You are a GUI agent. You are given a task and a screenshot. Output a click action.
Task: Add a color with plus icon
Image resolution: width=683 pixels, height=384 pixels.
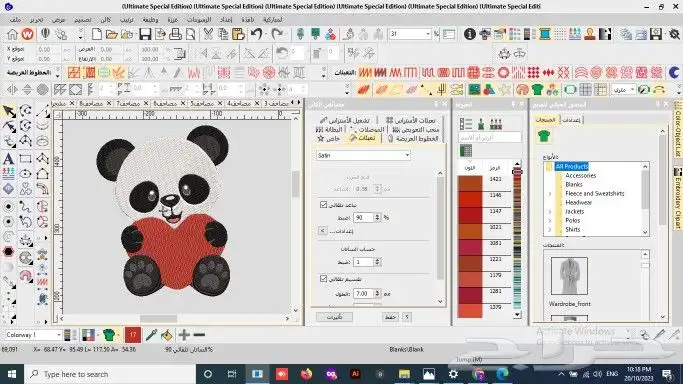pyautogui.click(x=184, y=335)
